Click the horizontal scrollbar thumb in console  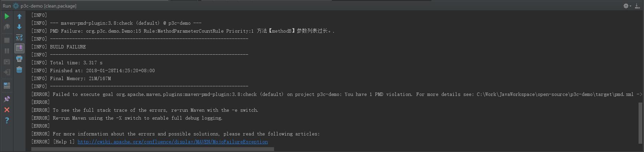[152, 149]
